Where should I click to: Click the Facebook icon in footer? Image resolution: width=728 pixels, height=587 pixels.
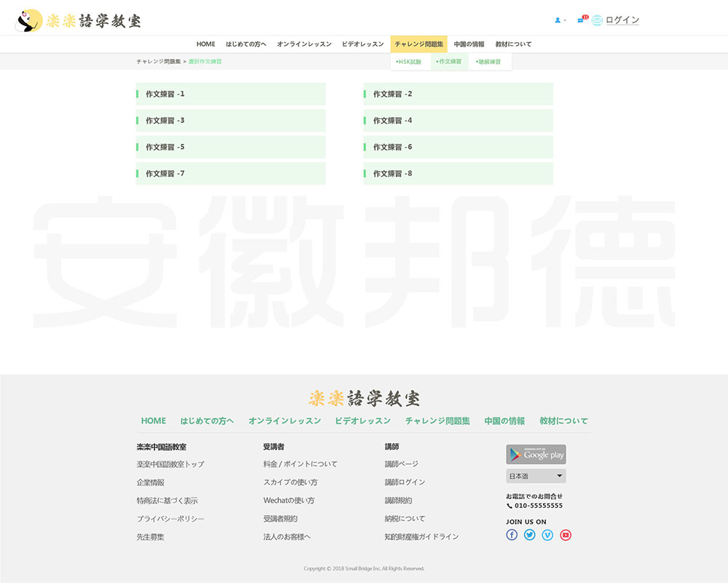[512, 535]
